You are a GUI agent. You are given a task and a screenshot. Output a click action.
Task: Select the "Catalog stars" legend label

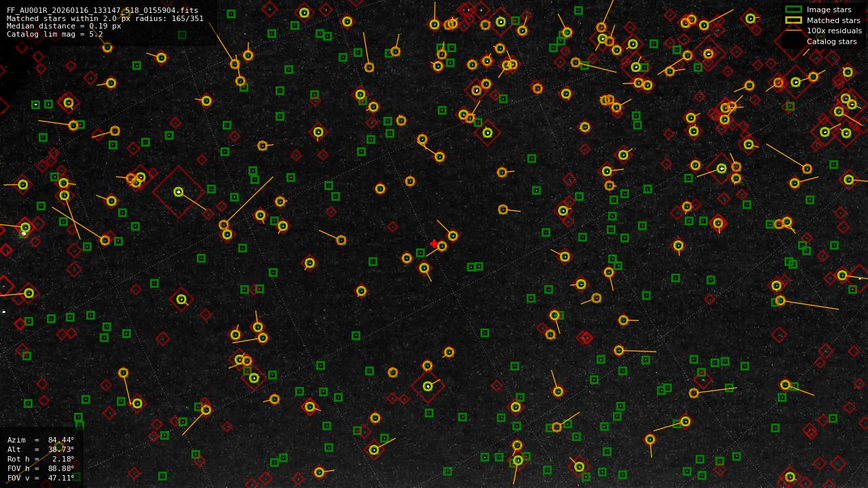pyautogui.click(x=831, y=41)
